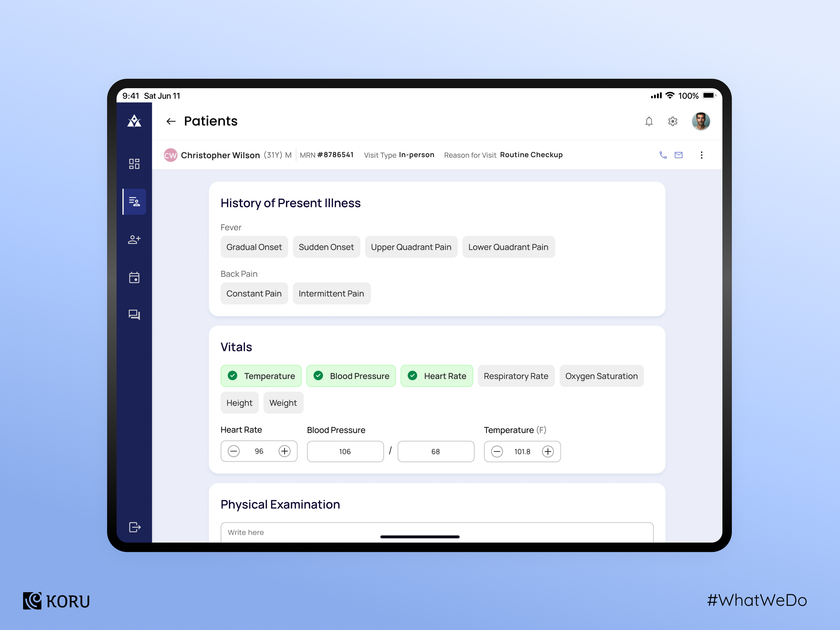The image size is (840, 630).
Task: Toggle the Oxygen Saturation vital
Action: [x=601, y=376]
